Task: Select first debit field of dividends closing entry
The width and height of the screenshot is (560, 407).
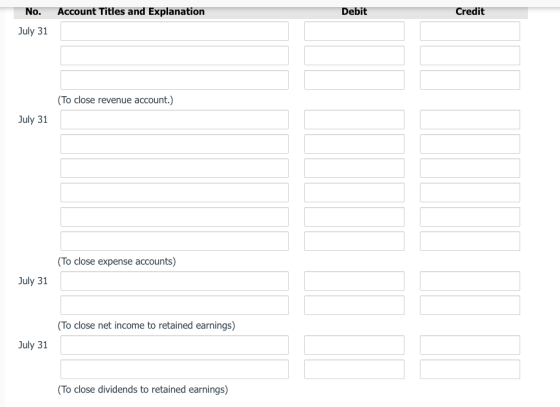Action: (x=354, y=345)
